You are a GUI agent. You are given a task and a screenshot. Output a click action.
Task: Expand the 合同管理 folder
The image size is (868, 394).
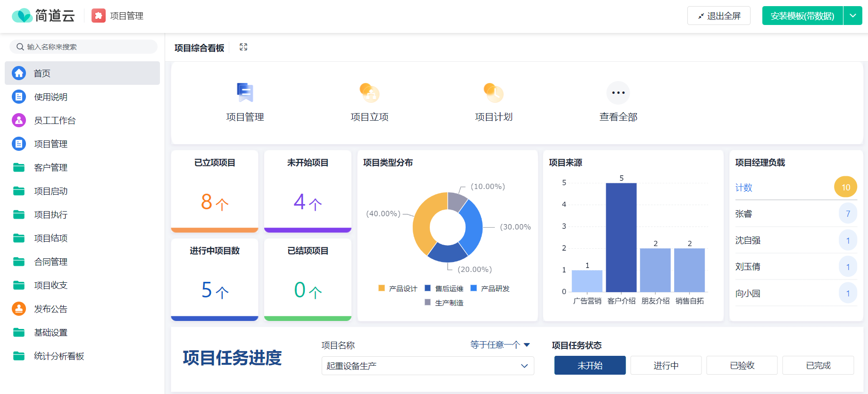(82, 262)
